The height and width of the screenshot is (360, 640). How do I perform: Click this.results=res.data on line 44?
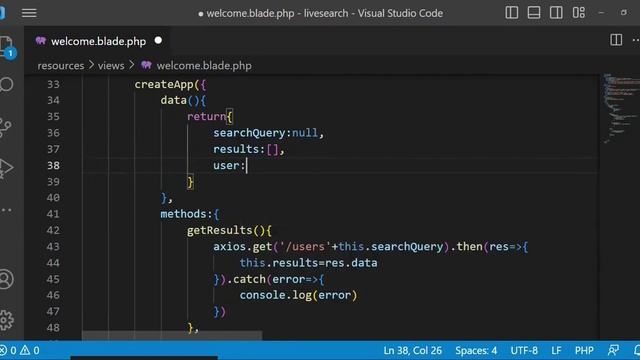coord(309,263)
